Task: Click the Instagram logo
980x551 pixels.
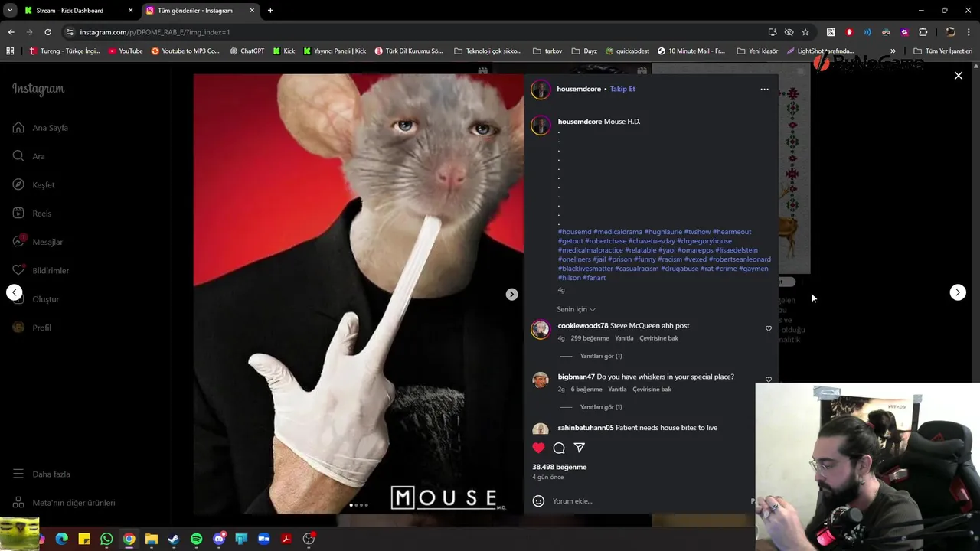Action: (38, 89)
